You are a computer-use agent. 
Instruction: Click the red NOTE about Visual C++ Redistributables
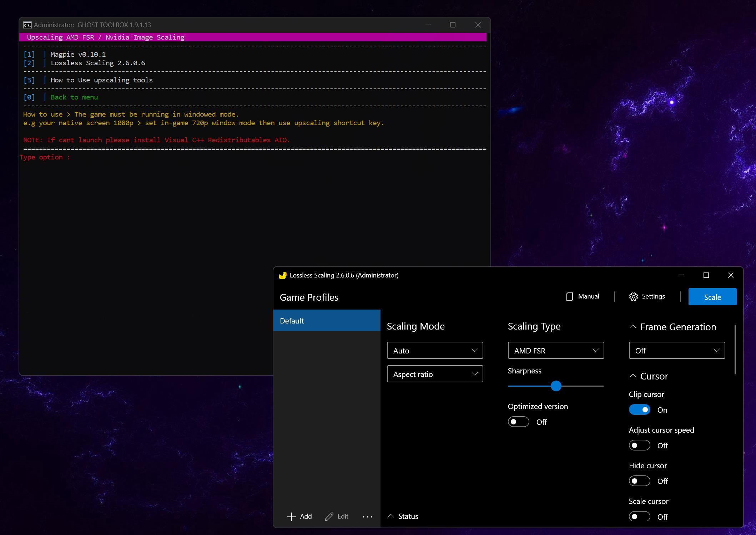click(156, 140)
